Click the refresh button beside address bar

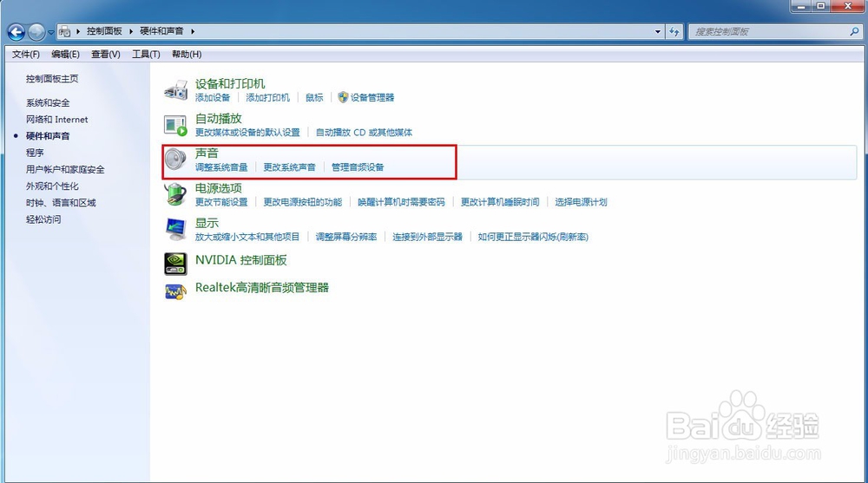tap(674, 31)
